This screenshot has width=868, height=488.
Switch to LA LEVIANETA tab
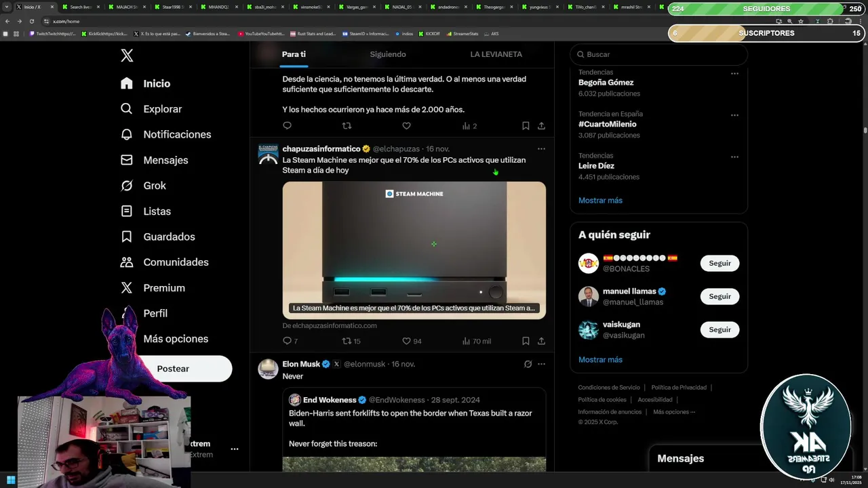496,54
